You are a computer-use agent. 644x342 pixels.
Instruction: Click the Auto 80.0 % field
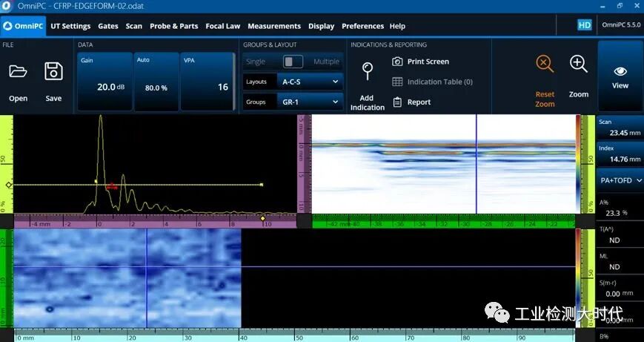156,82
